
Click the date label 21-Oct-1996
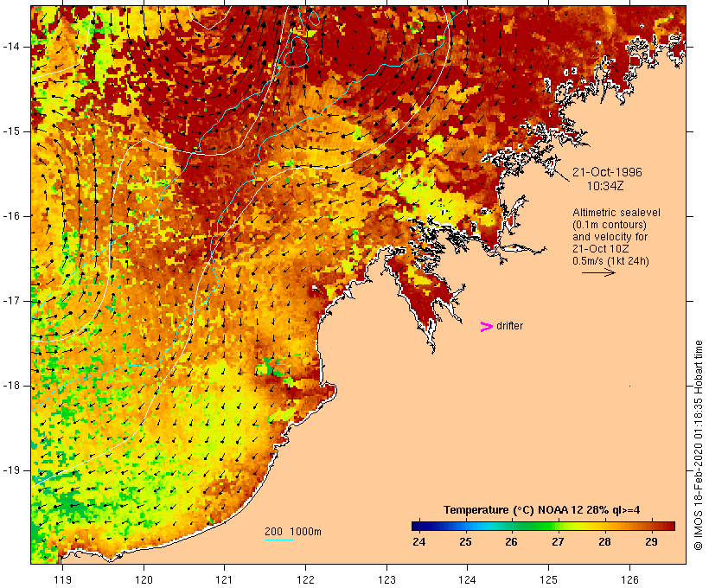(607, 172)
